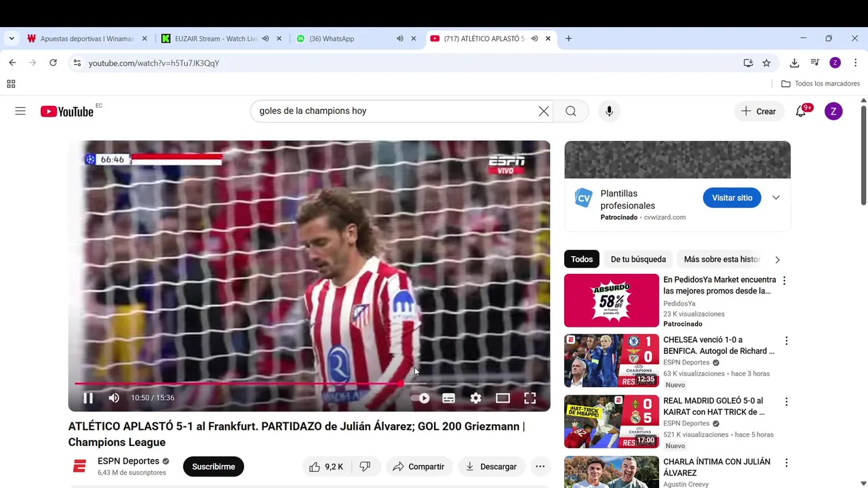Viewport: 868px width, 488px height.
Task: Open options for PedidosYa ad
Action: coord(785,281)
